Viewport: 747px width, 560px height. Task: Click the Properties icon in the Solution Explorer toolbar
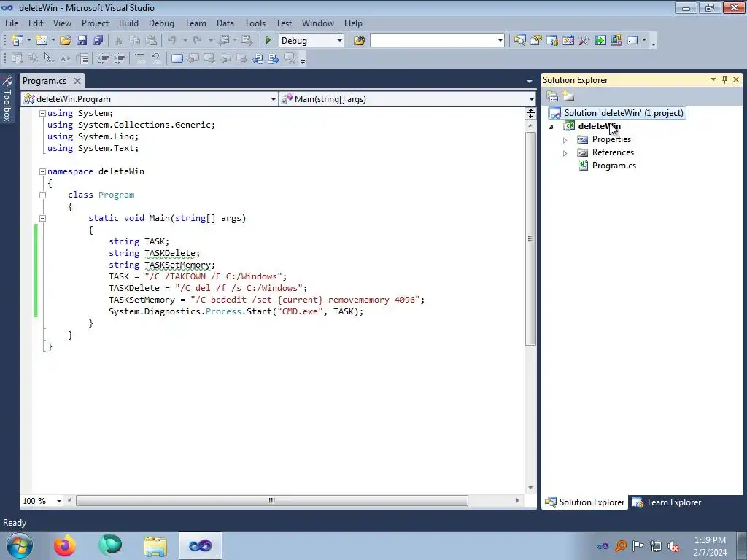pos(552,96)
